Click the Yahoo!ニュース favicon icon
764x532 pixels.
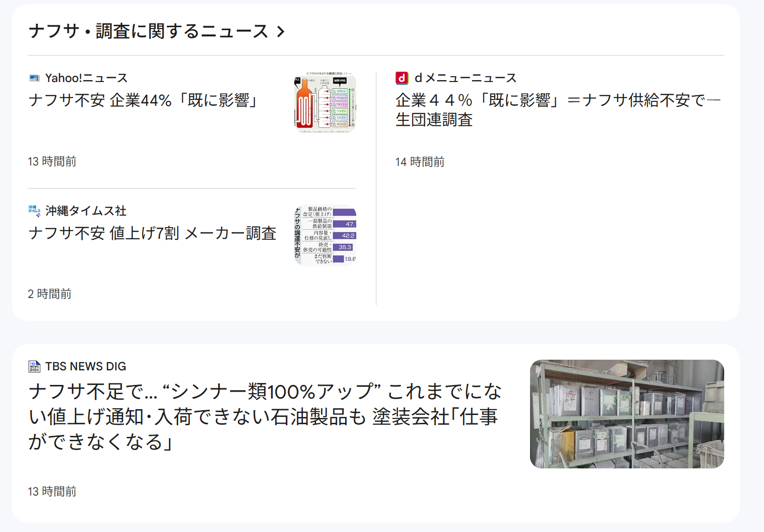point(34,78)
